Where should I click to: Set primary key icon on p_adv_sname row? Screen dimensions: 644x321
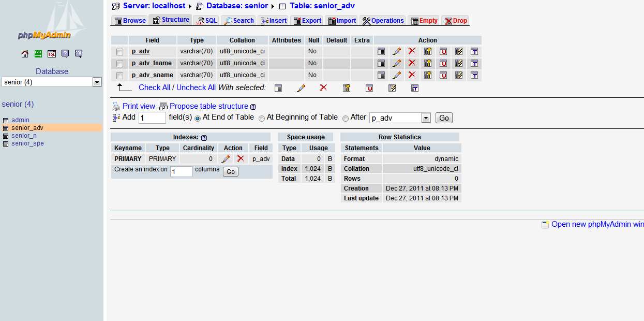[x=428, y=75]
